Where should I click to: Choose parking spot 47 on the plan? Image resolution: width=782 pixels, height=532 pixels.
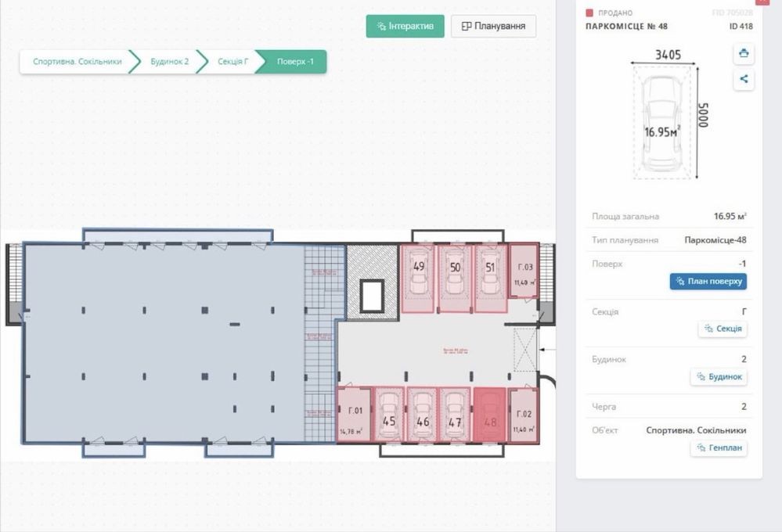455,415
